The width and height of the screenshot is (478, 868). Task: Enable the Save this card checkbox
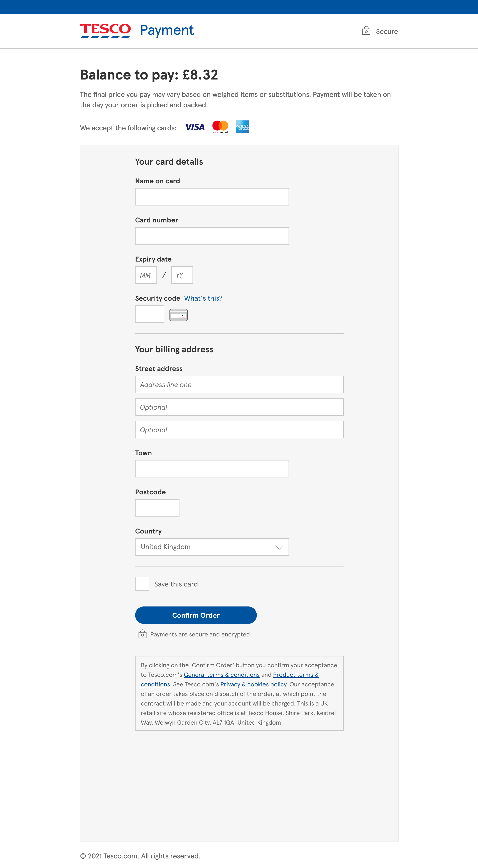click(142, 584)
